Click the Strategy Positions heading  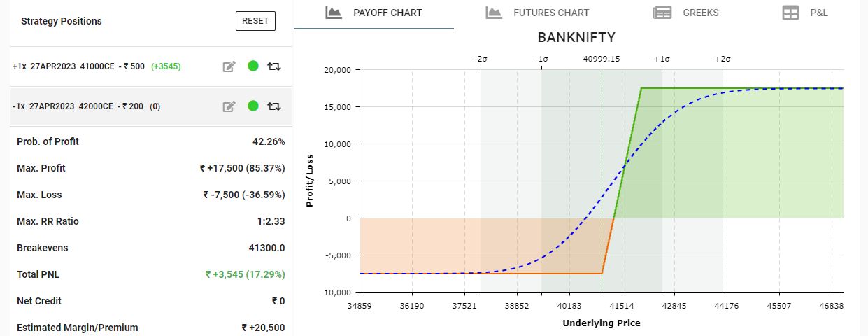62,21
